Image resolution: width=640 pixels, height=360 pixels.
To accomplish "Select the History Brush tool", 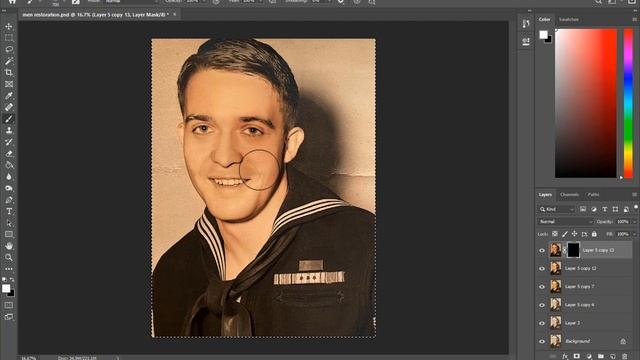I will [9, 142].
